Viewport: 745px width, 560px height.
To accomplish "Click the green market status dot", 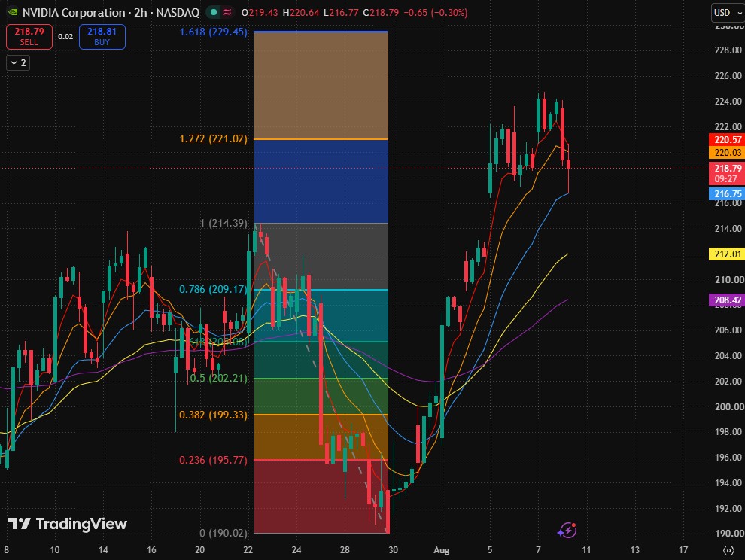I will point(214,12).
